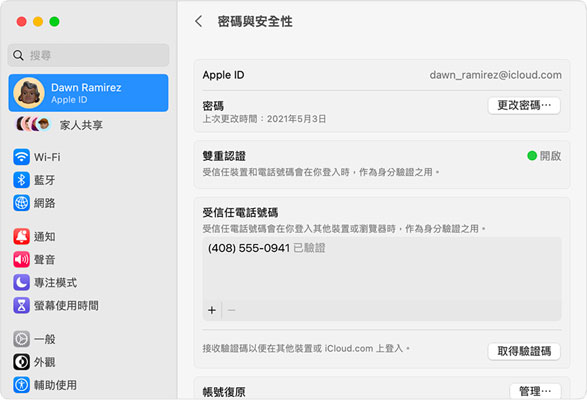Remove trusted phone number with minus
Screen dimensions: 587x400
pyautogui.click(x=231, y=310)
